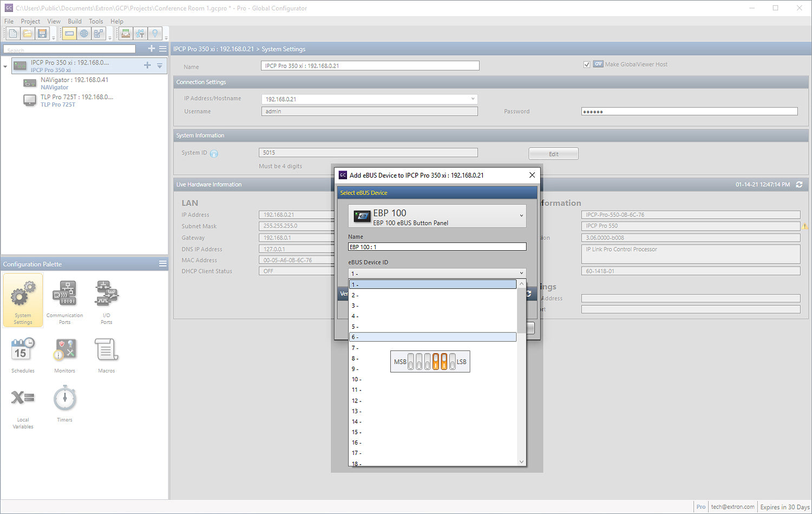Click the eBUS device Name input field

point(437,247)
